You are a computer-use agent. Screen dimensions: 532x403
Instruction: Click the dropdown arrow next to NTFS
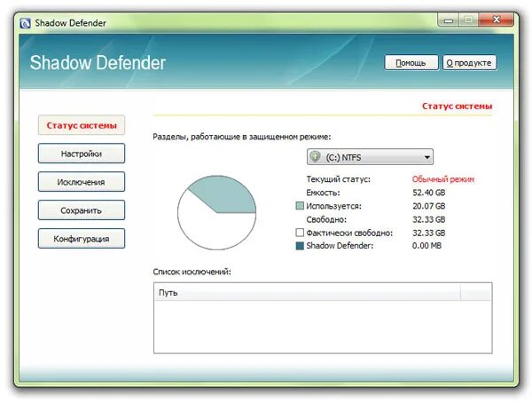[x=426, y=157]
